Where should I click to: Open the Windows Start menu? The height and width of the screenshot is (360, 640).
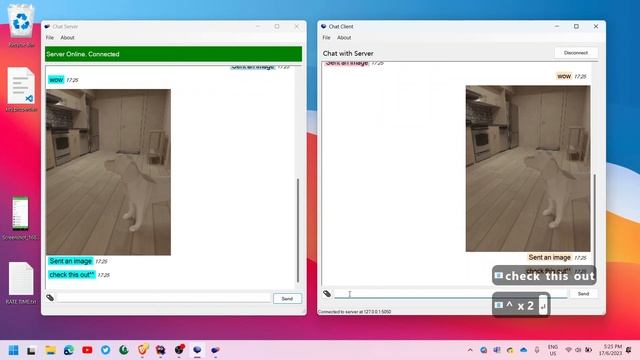pyautogui.click(x=13, y=350)
